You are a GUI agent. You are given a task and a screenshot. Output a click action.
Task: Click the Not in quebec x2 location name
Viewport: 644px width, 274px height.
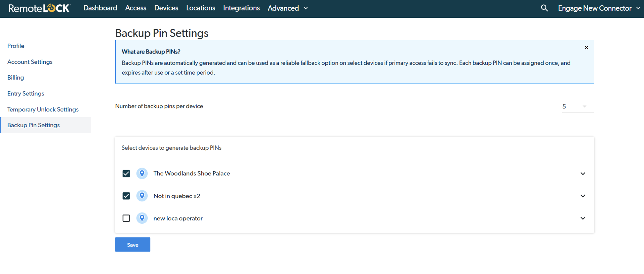[177, 196]
